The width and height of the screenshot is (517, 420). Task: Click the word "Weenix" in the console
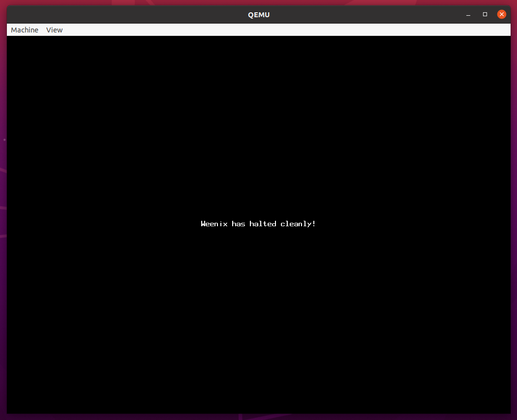(x=214, y=224)
